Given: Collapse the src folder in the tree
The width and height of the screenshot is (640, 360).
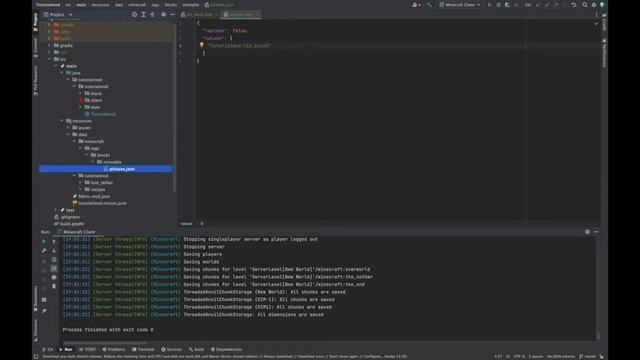Looking at the screenshot, I should point(50,59).
